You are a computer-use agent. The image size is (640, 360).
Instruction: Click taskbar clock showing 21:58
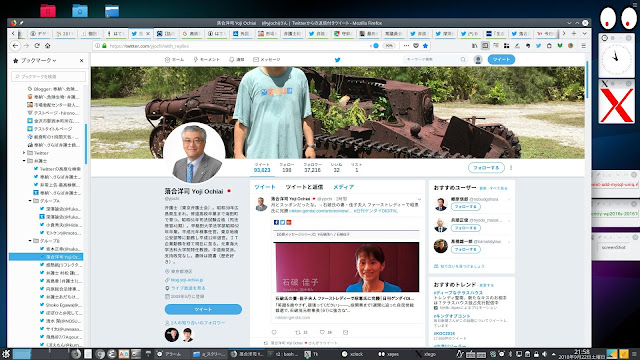tap(582, 354)
